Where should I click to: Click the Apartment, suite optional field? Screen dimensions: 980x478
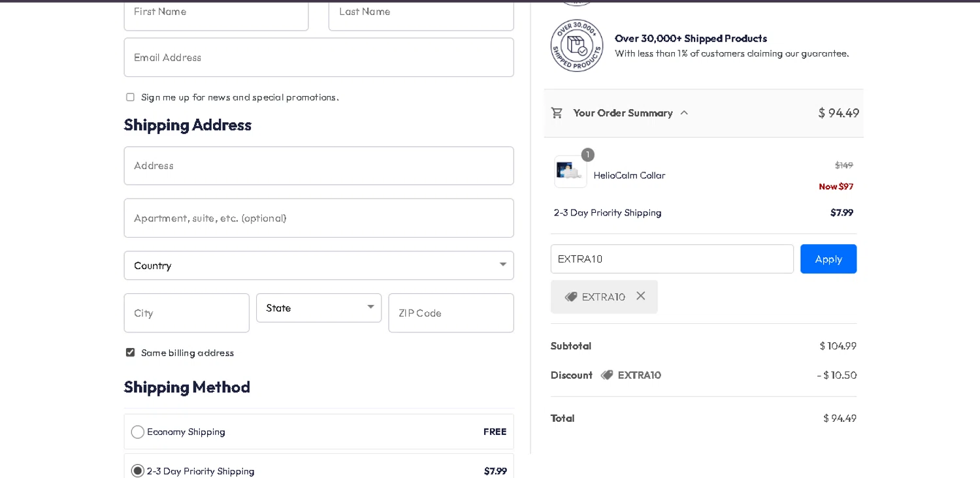point(319,218)
